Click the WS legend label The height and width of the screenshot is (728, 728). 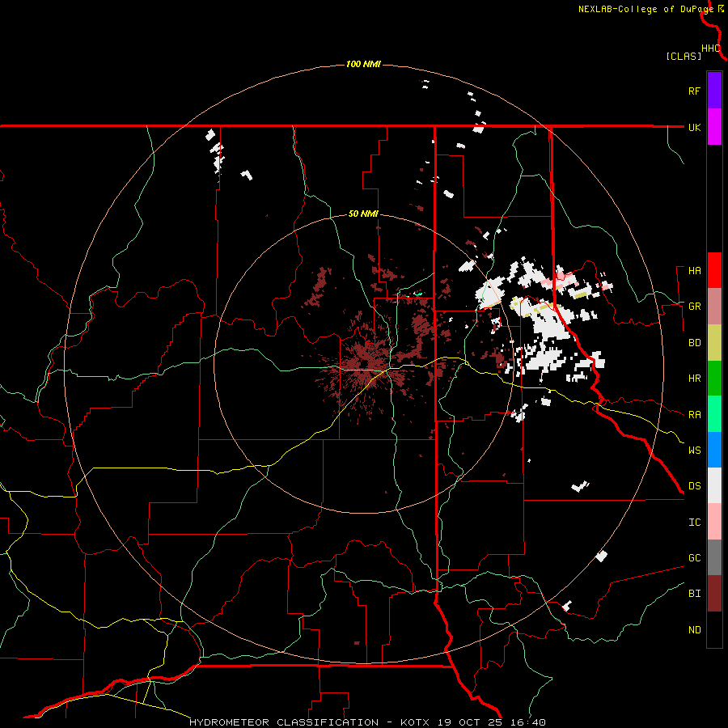pyautogui.click(x=695, y=451)
